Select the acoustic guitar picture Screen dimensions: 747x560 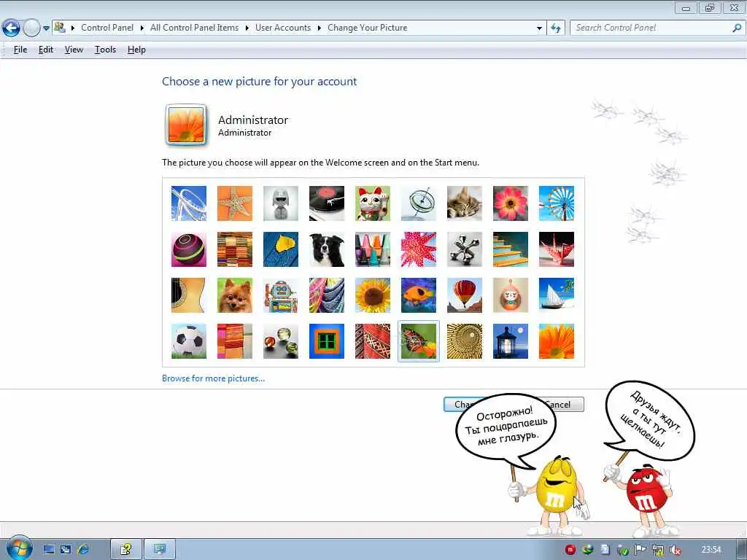point(189,295)
